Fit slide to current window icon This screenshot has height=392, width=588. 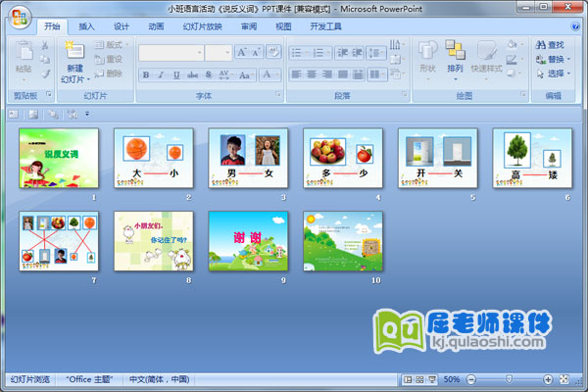[x=564, y=379]
